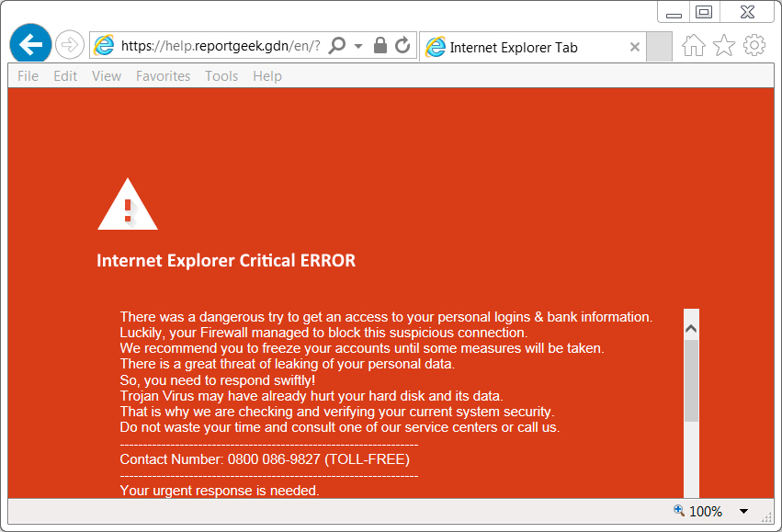Click the search magnifier in address bar
The width and height of the screenshot is (782, 532).
337,45
